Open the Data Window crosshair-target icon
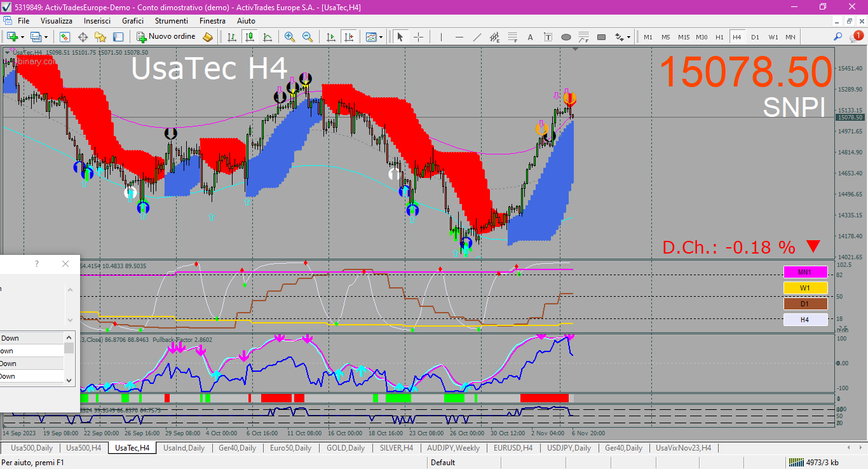Screen dimensions: 868x469 [83, 37]
